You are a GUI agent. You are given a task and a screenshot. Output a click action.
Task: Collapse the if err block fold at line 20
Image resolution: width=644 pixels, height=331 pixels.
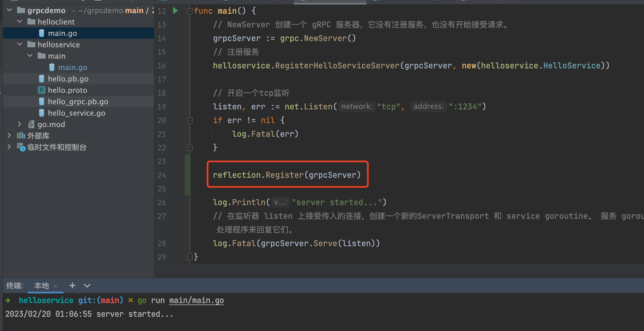(x=190, y=120)
